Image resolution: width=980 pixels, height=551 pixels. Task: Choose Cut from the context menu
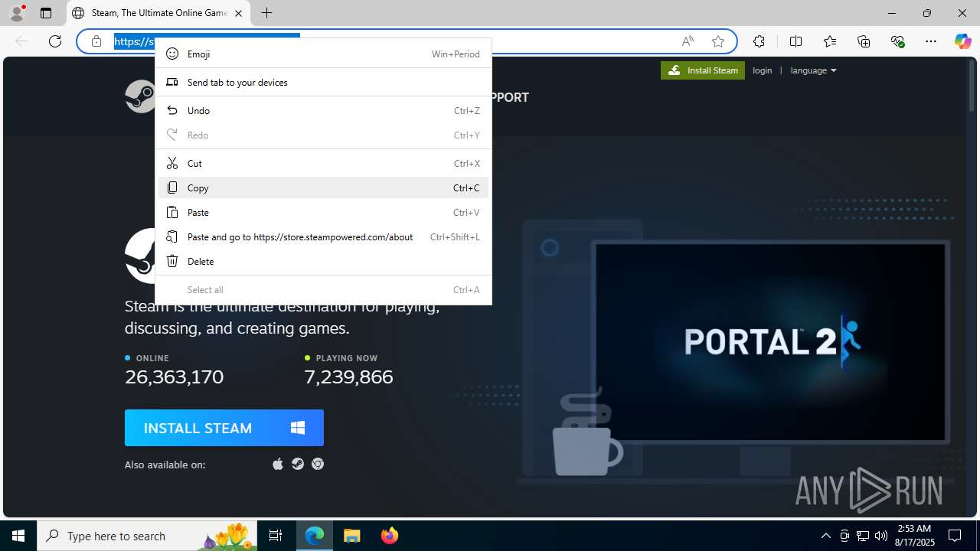click(x=323, y=163)
